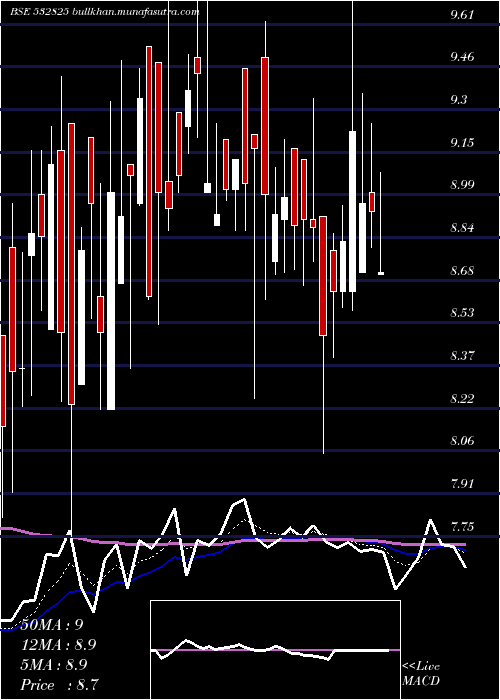Click the tallest white candle near 9.15
The image size is (500, 700).
click(353, 211)
